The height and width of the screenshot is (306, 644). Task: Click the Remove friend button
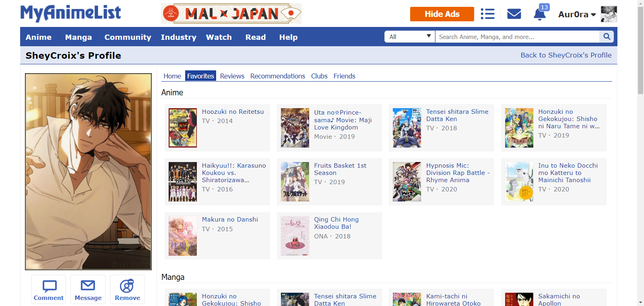127,290
